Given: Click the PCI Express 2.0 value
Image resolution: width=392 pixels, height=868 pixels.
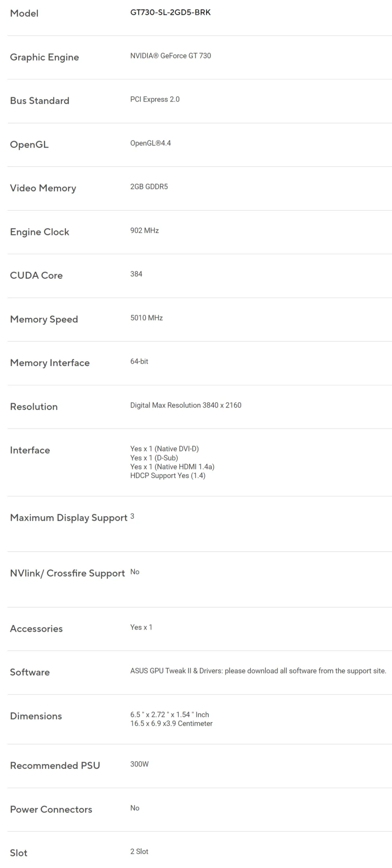Looking at the screenshot, I should click(155, 99).
